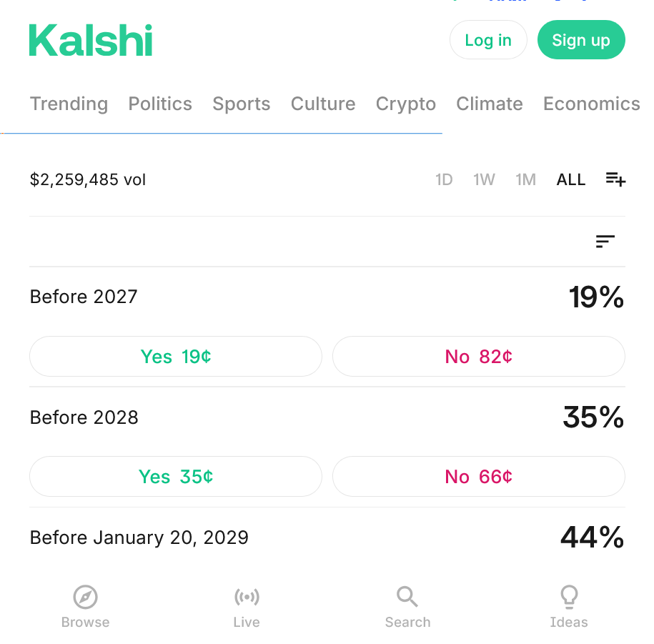Select the 1D time range

tap(444, 179)
